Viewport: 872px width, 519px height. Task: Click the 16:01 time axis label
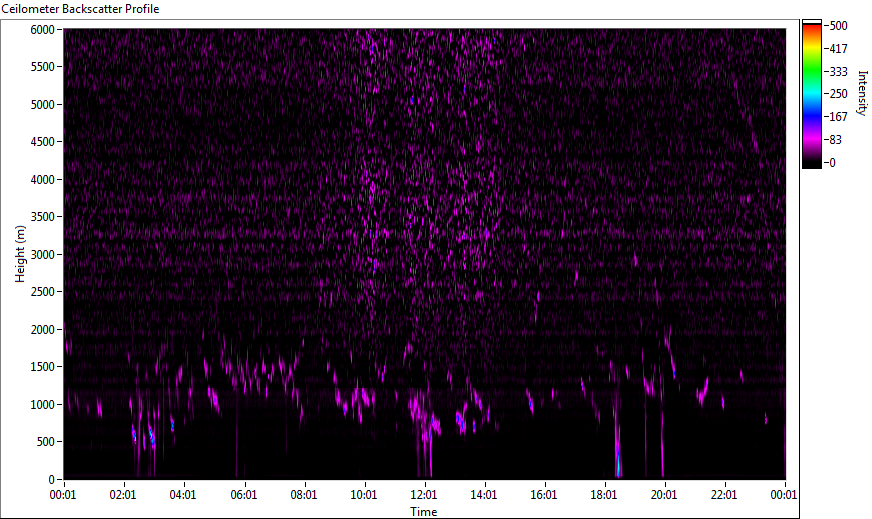[544, 495]
